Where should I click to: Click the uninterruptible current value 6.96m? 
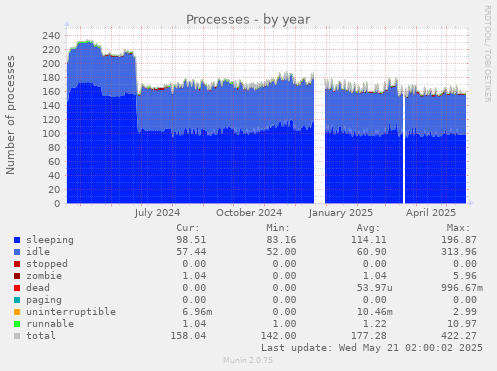[x=197, y=312]
